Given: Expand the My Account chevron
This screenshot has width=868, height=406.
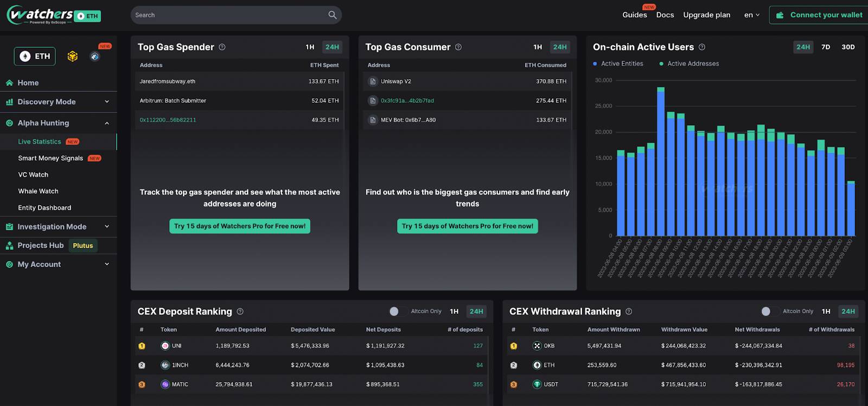Looking at the screenshot, I should tap(107, 264).
